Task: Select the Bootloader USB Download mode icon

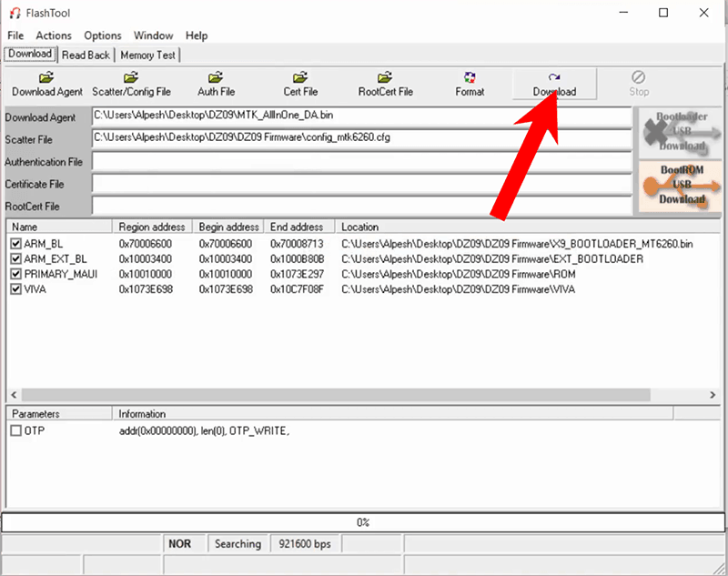Action: point(681,132)
